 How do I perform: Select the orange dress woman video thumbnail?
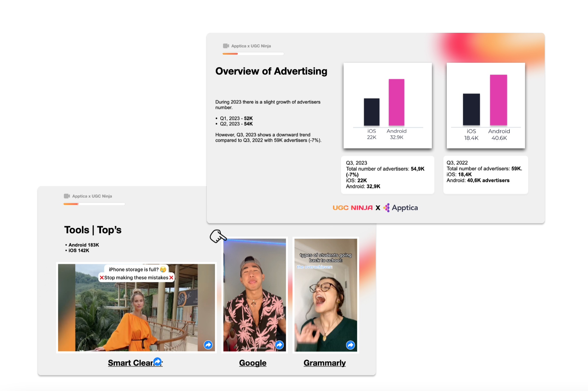(137, 308)
